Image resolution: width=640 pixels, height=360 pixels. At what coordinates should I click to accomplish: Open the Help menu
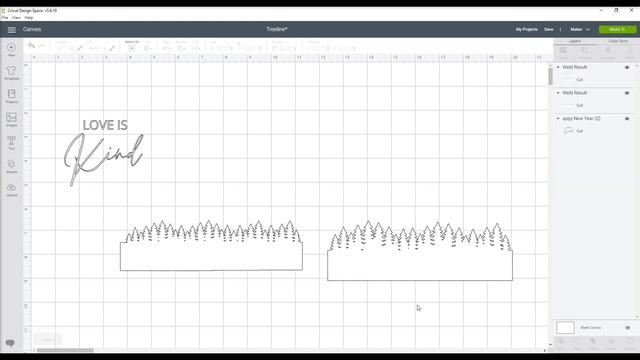click(x=29, y=18)
